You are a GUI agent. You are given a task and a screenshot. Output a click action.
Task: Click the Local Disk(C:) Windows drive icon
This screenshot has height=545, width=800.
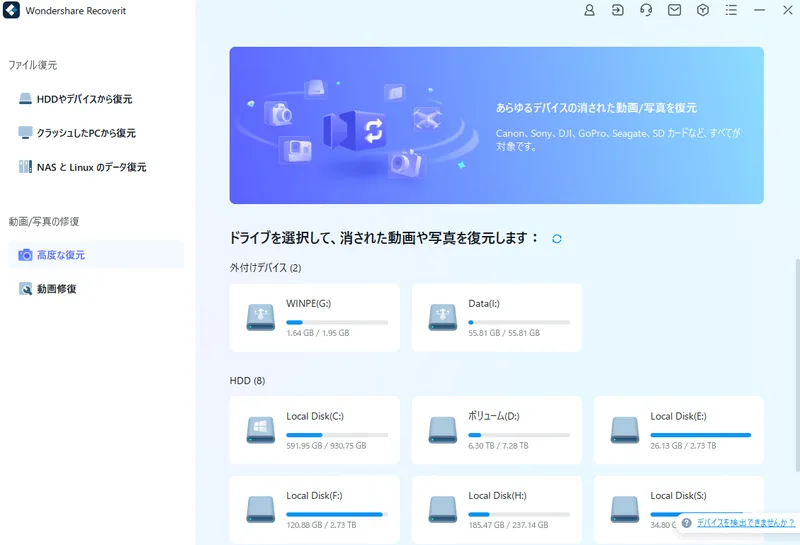coord(261,430)
